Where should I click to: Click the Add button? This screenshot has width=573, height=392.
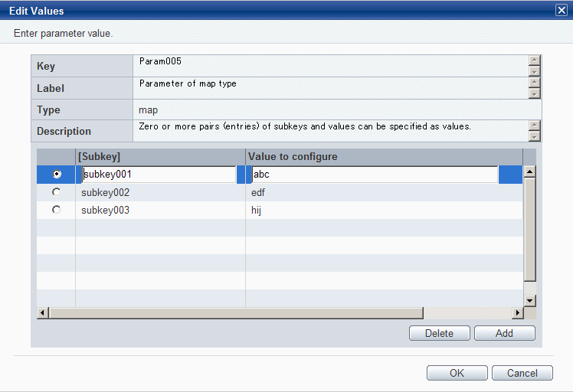(x=505, y=333)
